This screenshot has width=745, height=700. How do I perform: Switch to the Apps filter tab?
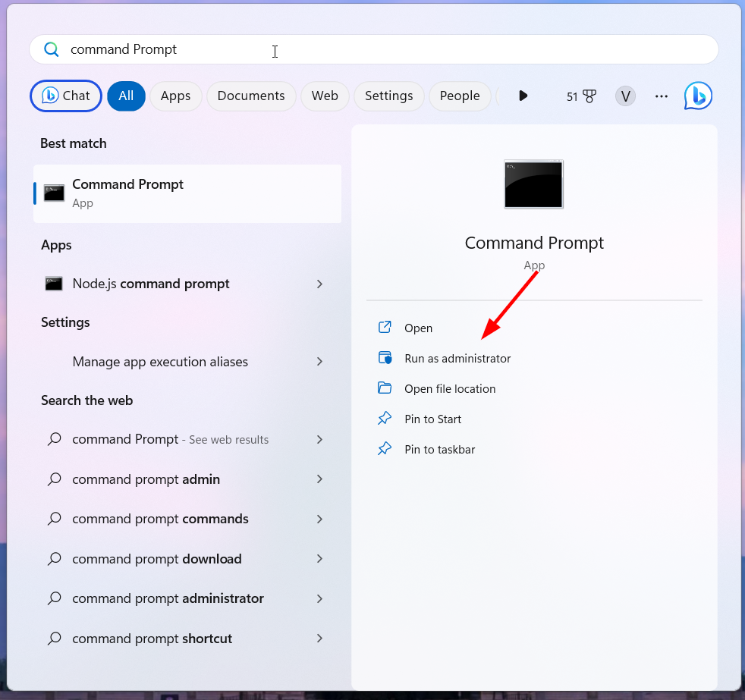(175, 96)
